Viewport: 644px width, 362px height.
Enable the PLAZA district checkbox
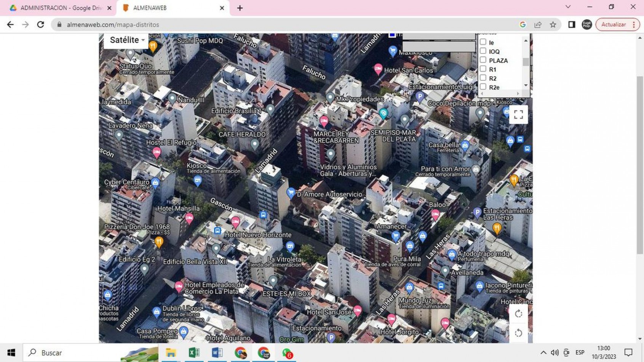point(483,60)
